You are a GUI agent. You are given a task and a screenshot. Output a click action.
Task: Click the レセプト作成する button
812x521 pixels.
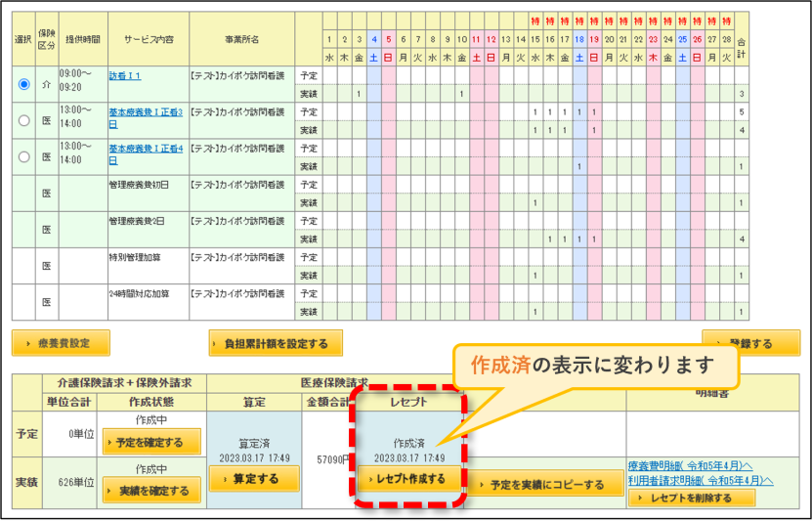pyautogui.click(x=409, y=479)
